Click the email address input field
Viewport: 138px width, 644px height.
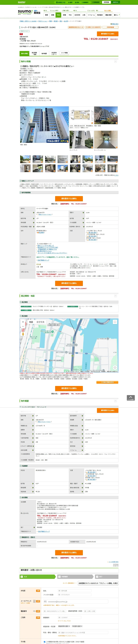[x=76, y=601]
